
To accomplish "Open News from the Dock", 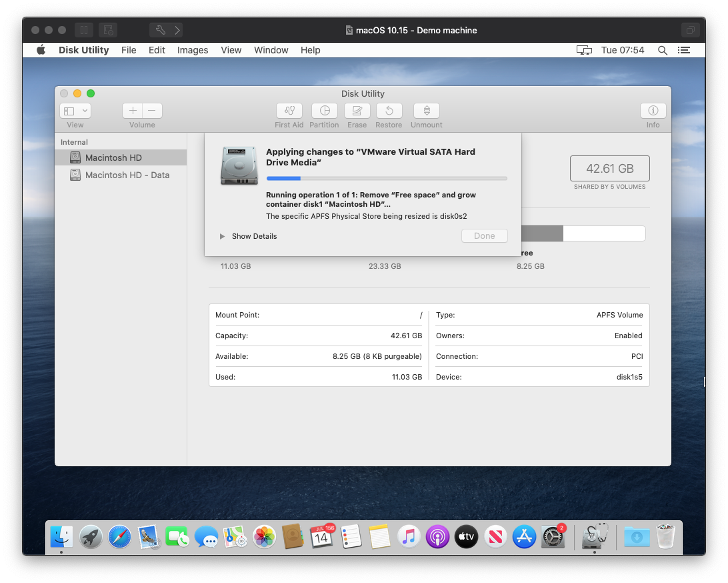I will point(495,537).
